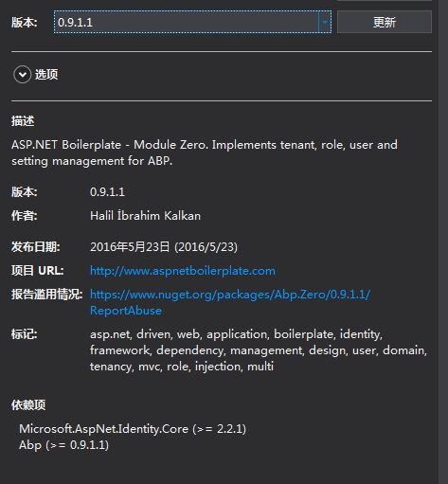Click the 报告滥用情况 report abuse label

pos(47,295)
